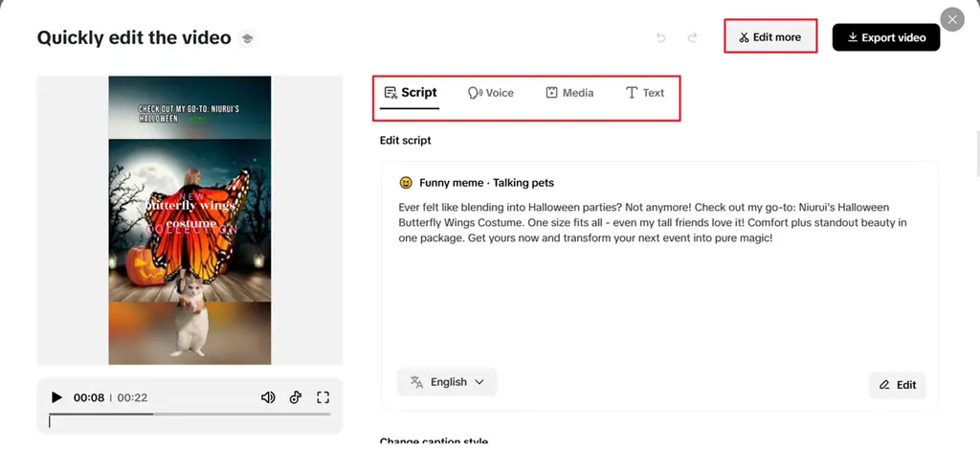Click the butterfly wings video preview
Image resolution: width=980 pixels, height=452 pixels.
point(189,220)
